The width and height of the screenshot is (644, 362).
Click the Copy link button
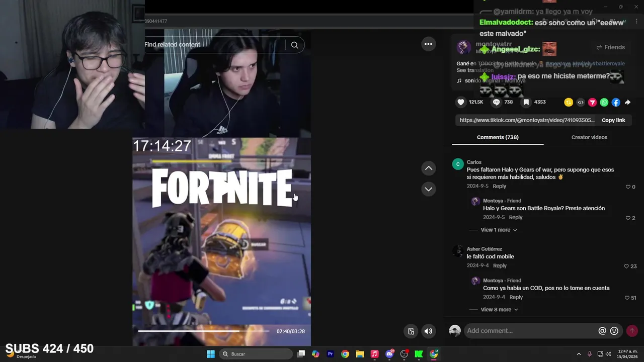pyautogui.click(x=613, y=120)
